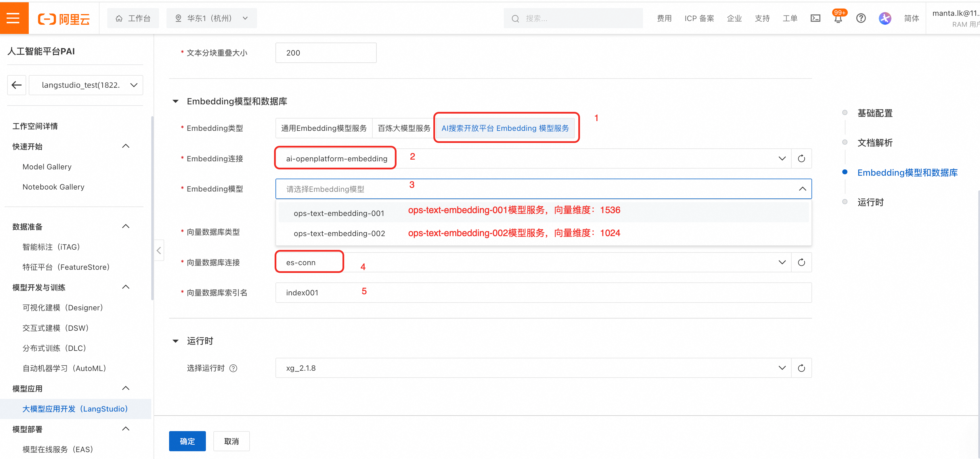
Task: Open the colorful AI assistant icon
Action: 885,18
